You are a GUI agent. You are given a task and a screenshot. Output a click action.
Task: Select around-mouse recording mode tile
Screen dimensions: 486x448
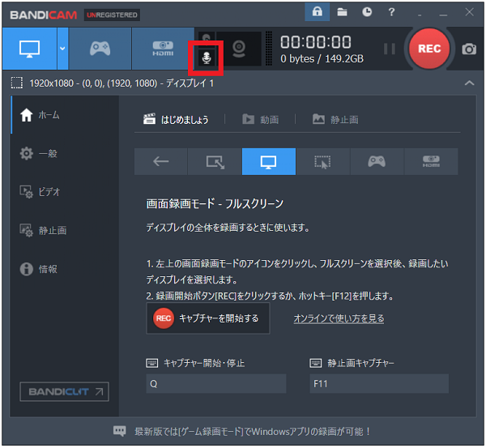click(322, 161)
